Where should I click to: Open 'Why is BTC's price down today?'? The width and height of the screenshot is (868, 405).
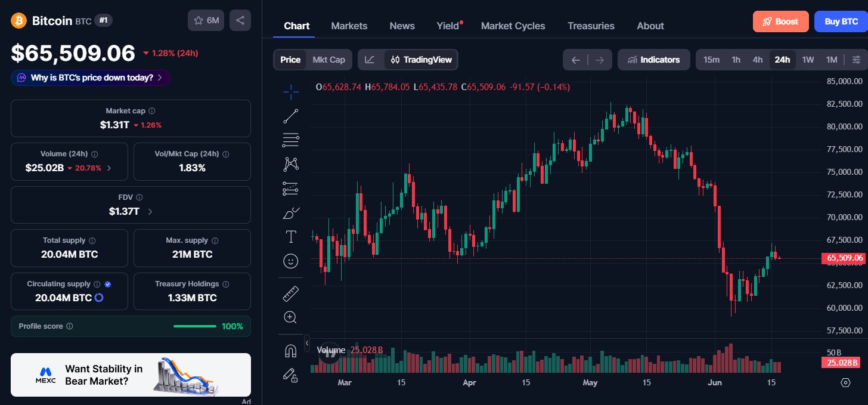click(x=91, y=78)
